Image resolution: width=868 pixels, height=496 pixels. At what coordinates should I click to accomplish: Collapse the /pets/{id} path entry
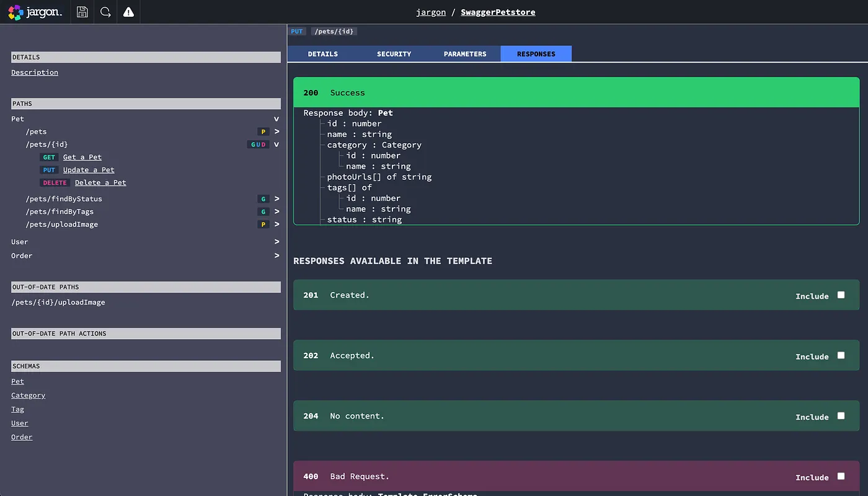(277, 144)
